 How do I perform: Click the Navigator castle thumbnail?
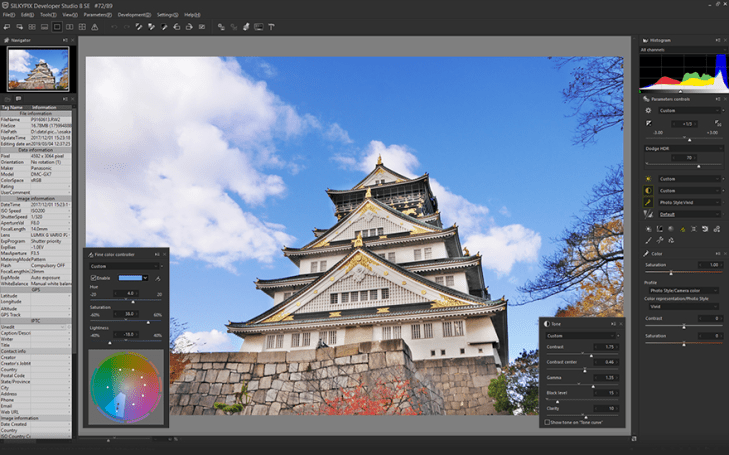[38, 68]
